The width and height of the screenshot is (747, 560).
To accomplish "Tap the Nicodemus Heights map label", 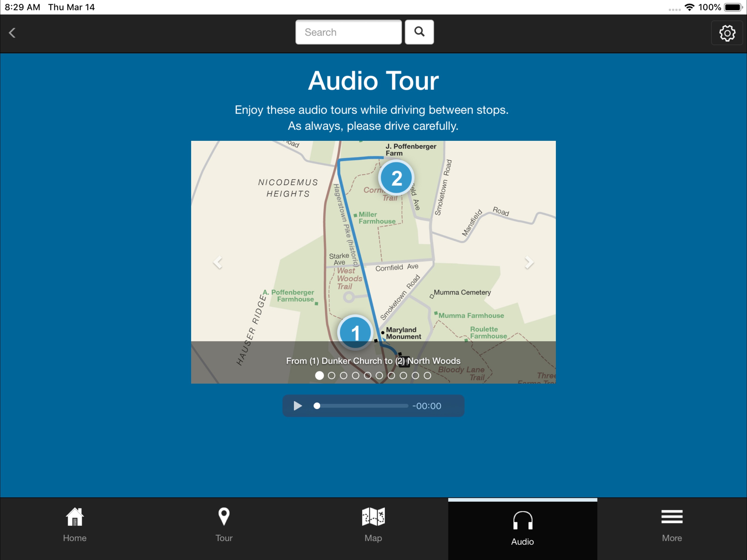I will click(x=288, y=188).
